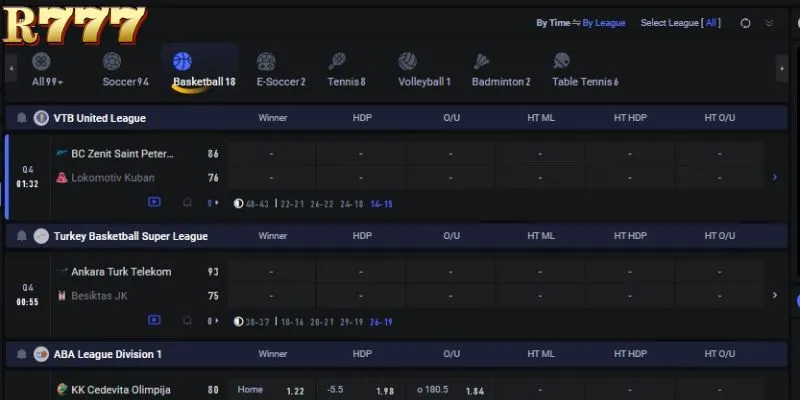Open Select League filter

click(x=681, y=23)
